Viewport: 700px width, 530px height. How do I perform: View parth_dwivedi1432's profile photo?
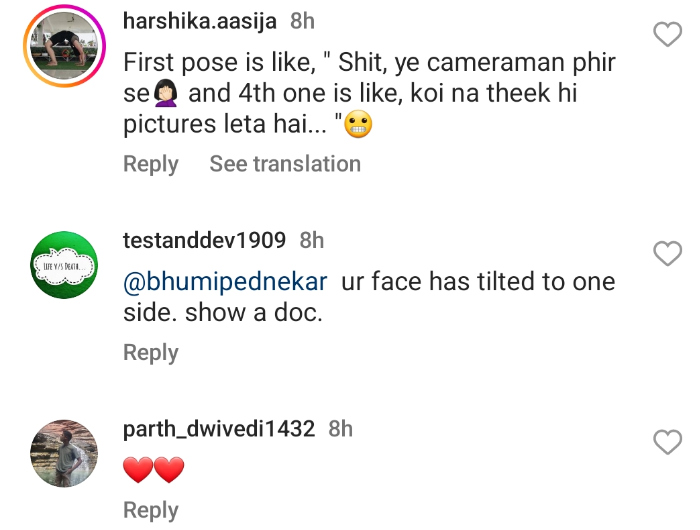tap(62, 455)
